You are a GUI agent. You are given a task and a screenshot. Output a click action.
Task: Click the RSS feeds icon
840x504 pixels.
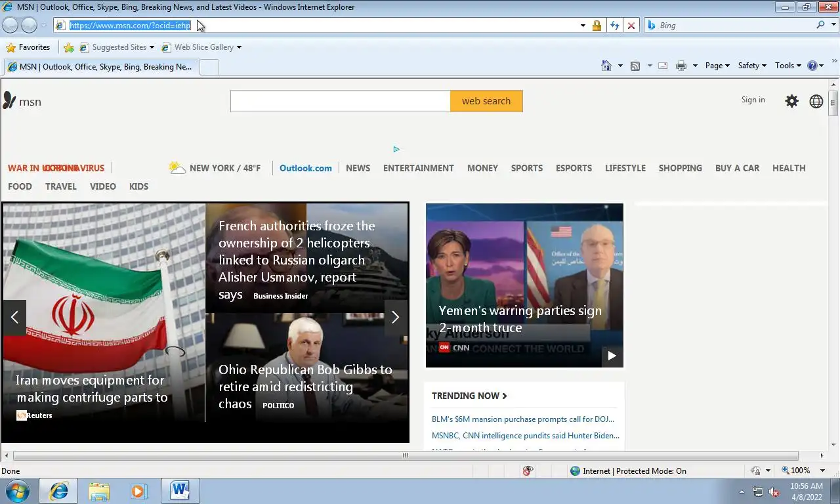[635, 66]
